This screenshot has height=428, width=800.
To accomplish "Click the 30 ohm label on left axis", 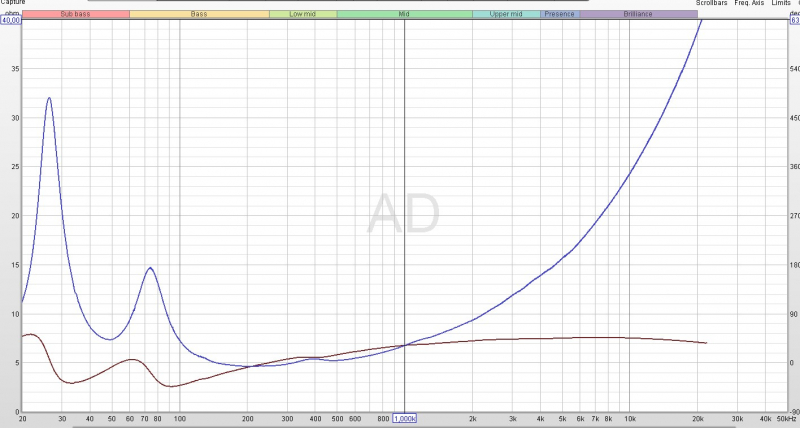I will [x=15, y=118].
